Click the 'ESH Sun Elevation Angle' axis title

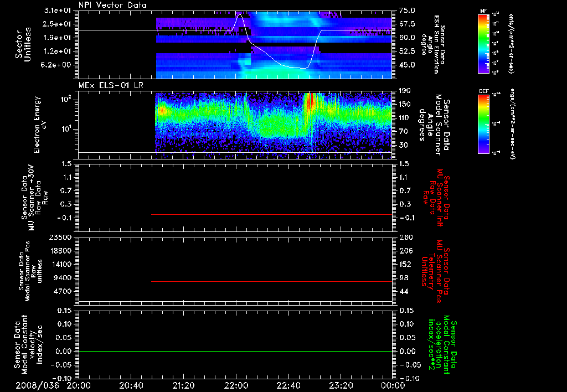[x=433, y=44]
